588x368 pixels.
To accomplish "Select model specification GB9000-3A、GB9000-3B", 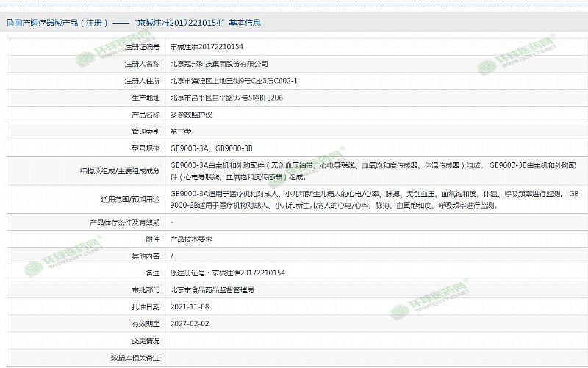I will pyautogui.click(x=211, y=148).
